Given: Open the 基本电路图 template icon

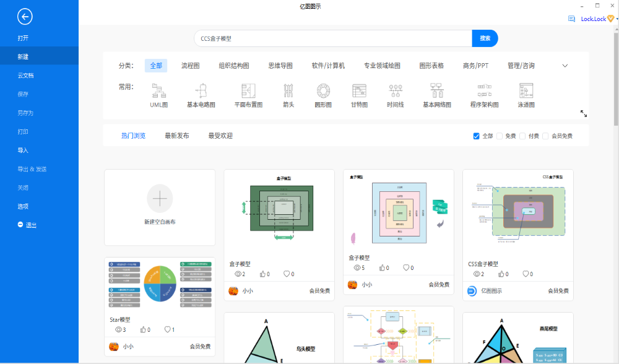Looking at the screenshot, I should (201, 92).
